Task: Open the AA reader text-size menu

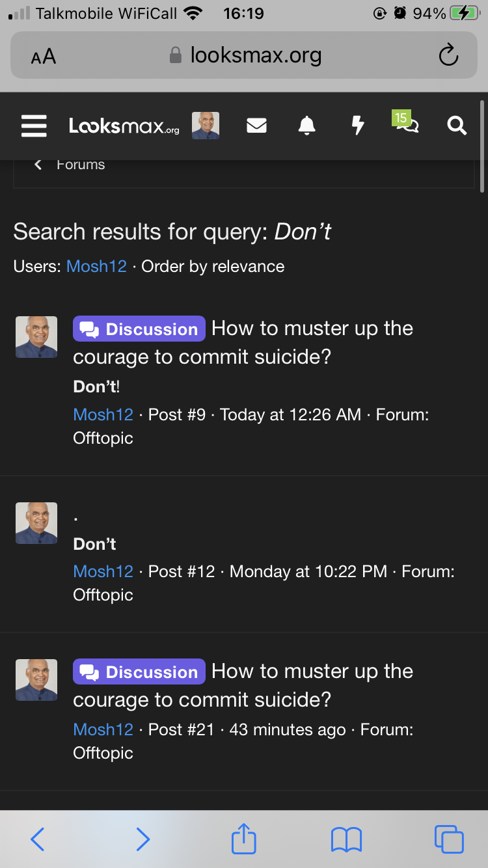Action: click(x=44, y=57)
